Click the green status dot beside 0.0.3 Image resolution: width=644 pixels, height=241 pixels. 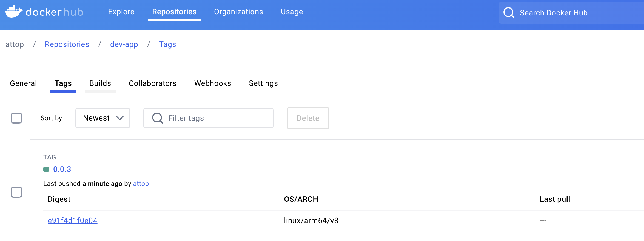click(46, 169)
